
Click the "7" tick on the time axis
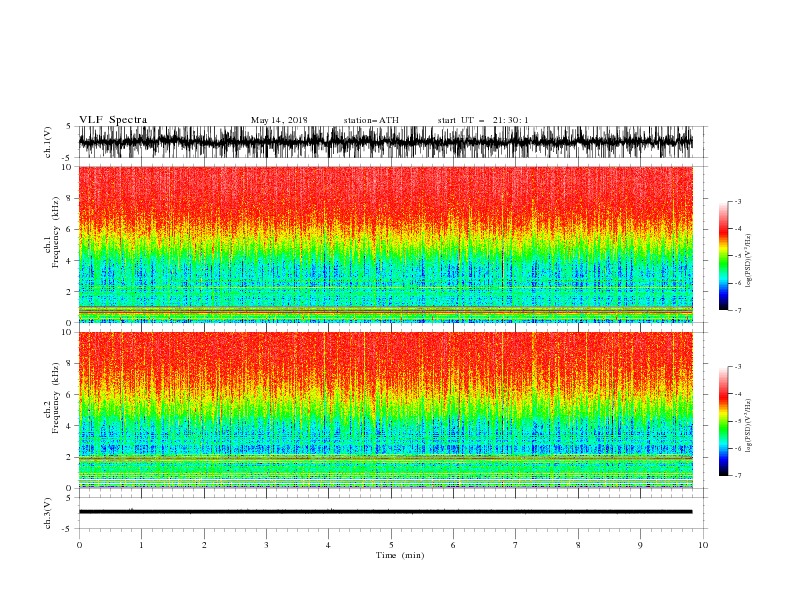[x=516, y=545]
